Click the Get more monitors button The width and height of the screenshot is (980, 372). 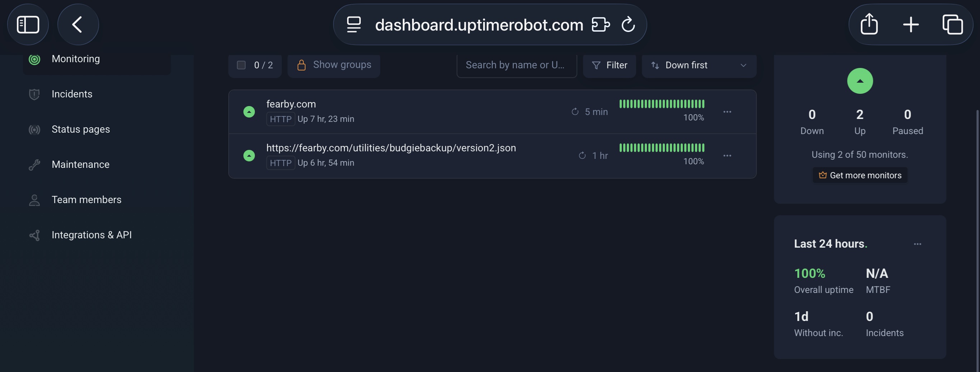click(860, 175)
